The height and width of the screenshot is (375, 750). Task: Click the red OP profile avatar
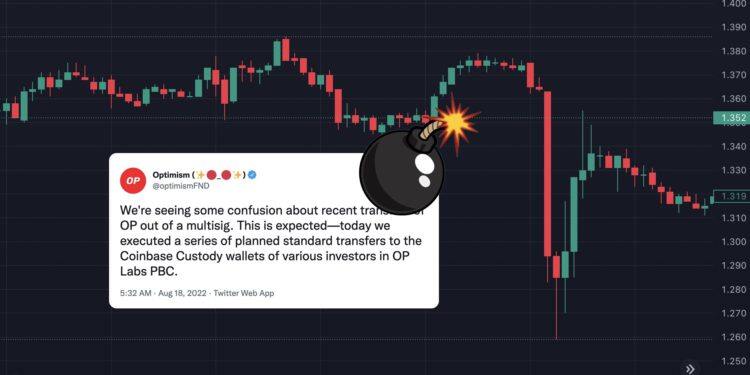pos(132,181)
